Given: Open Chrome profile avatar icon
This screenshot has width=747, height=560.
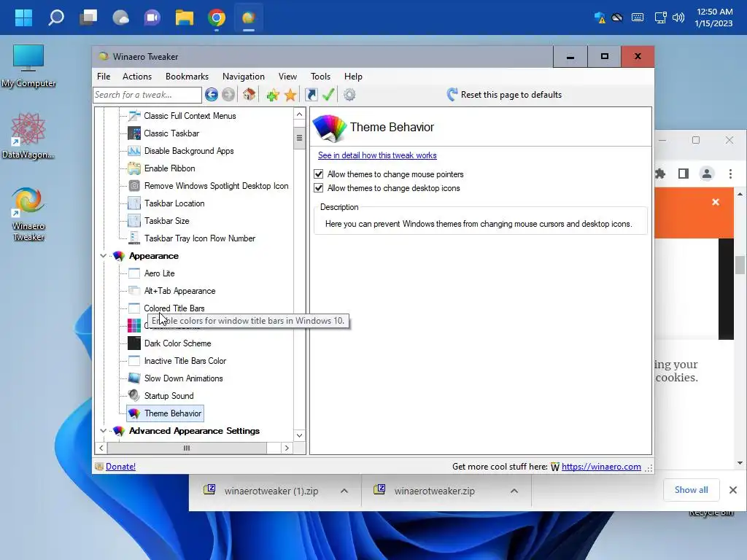Looking at the screenshot, I should click(x=706, y=174).
